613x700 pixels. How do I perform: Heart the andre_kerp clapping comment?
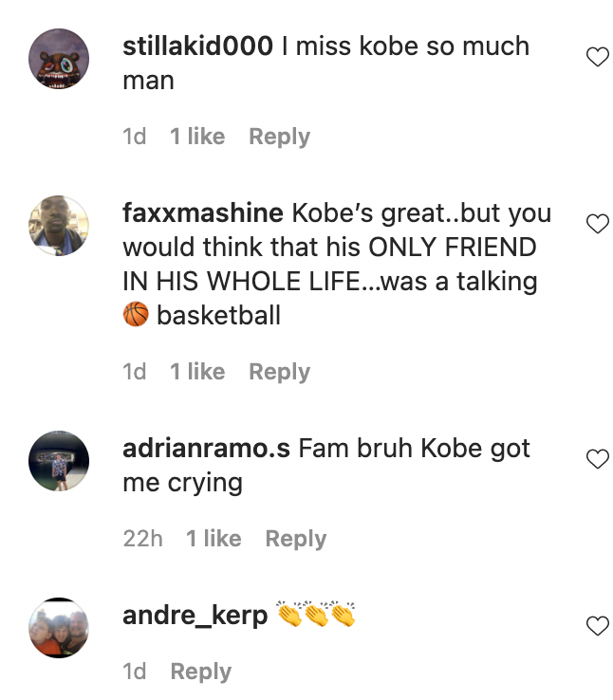(x=597, y=626)
